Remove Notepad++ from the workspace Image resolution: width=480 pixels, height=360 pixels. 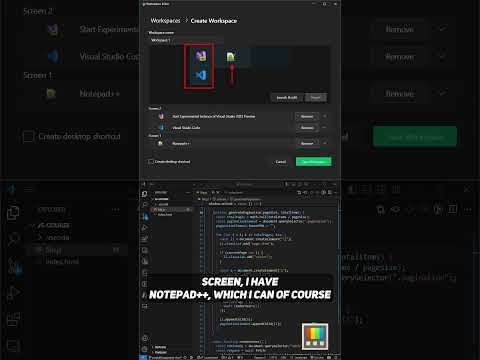307,143
